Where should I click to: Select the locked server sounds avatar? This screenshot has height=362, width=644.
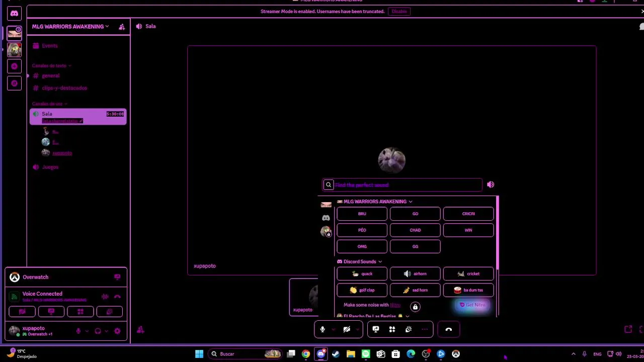[326, 232]
